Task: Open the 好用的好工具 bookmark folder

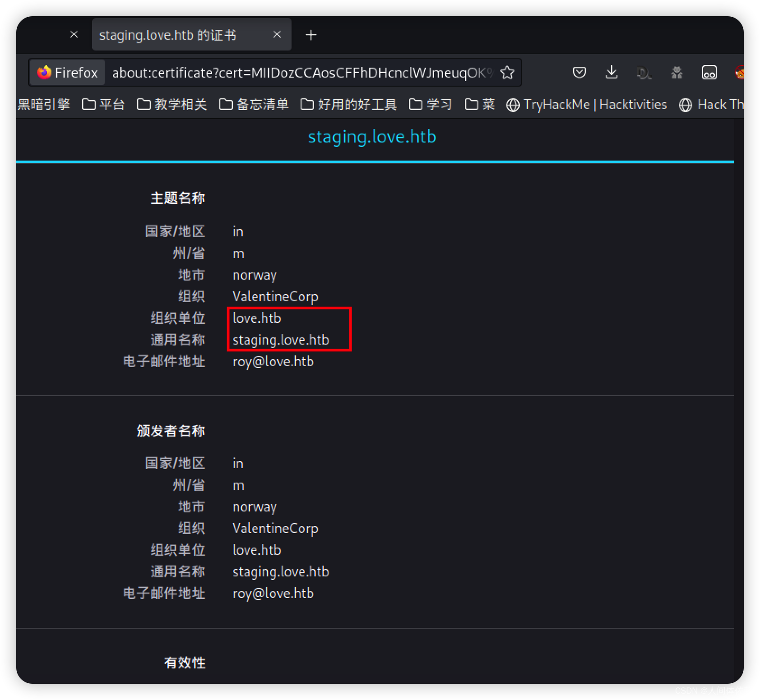Action: [x=349, y=105]
